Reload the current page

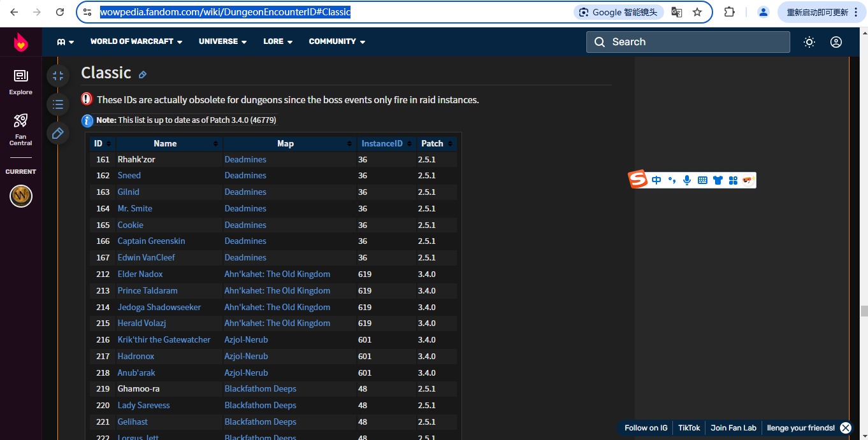(x=60, y=12)
